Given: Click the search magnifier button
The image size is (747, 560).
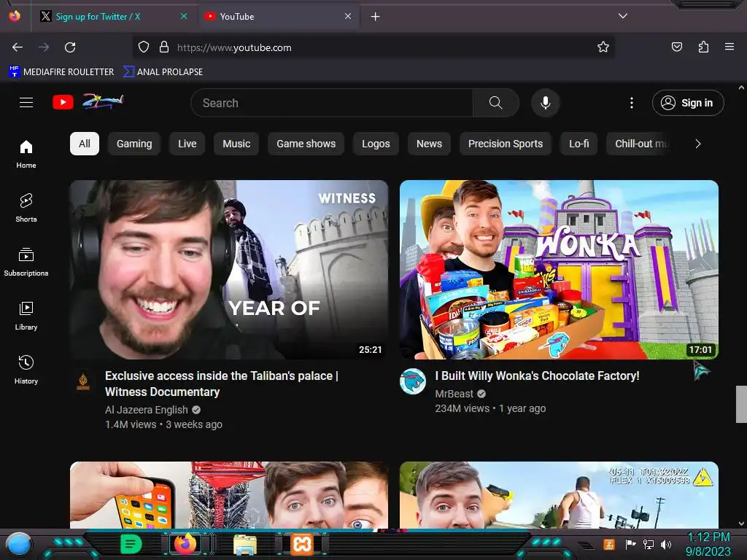Looking at the screenshot, I should pyautogui.click(x=495, y=103).
